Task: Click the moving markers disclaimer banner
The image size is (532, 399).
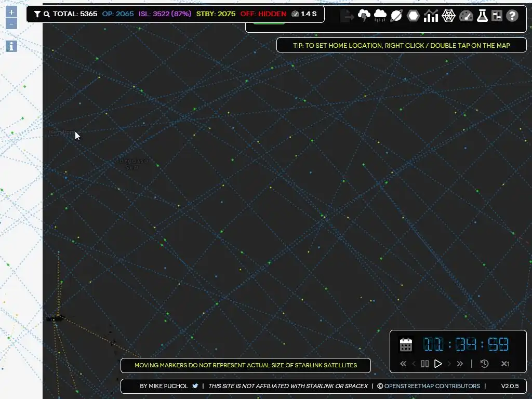Action: click(246, 365)
